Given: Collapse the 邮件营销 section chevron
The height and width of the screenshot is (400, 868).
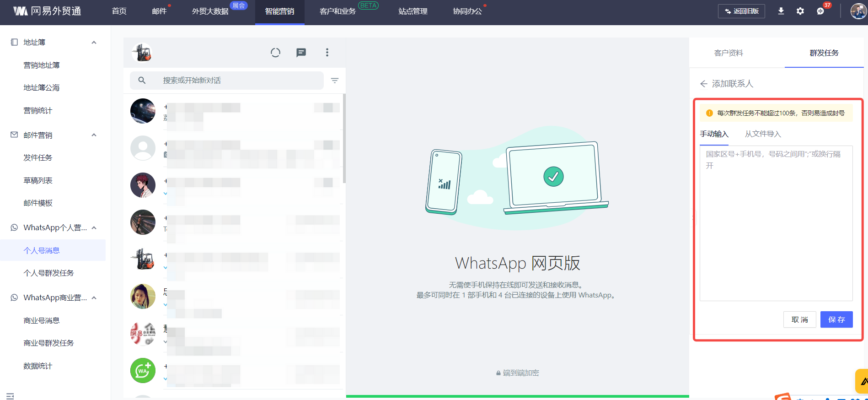Looking at the screenshot, I should coord(94,135).
